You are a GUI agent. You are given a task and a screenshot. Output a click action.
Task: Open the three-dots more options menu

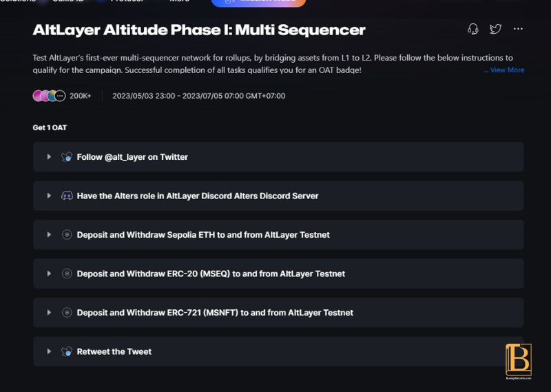coord(518,29)
